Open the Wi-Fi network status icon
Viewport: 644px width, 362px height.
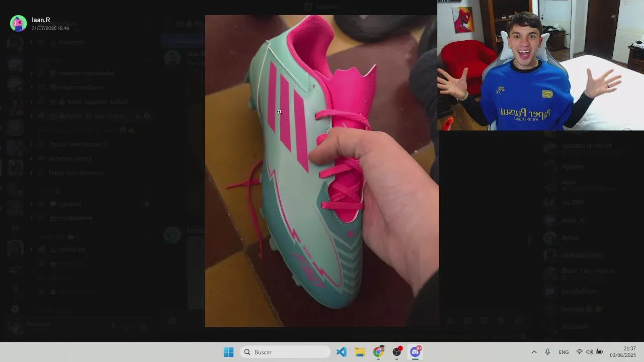[x=580, y=352]
